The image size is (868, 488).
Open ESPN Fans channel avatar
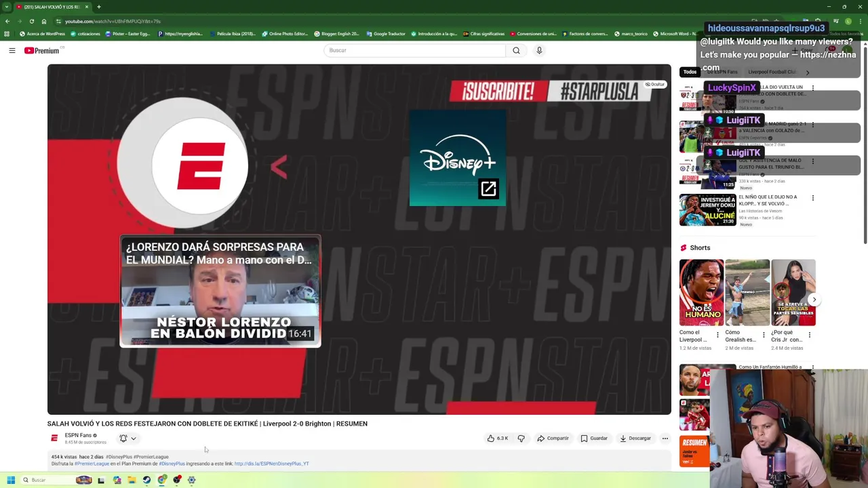54,439
